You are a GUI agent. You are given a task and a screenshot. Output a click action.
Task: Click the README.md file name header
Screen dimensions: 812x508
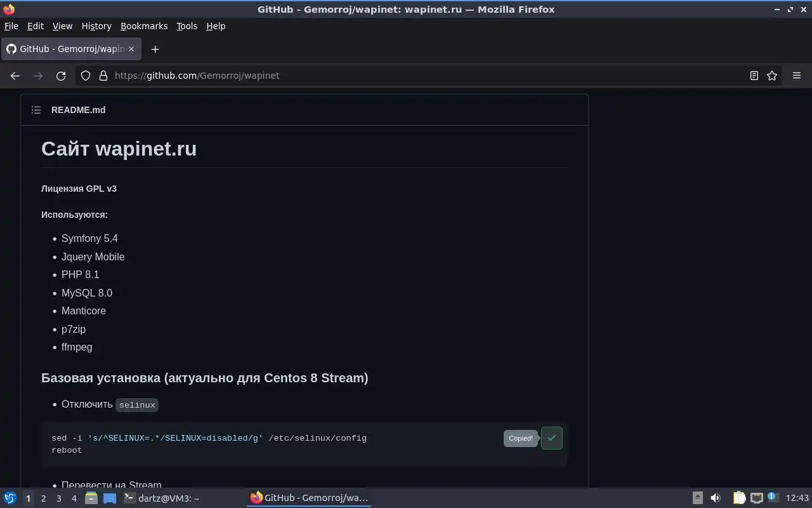(x=79, y=110)
